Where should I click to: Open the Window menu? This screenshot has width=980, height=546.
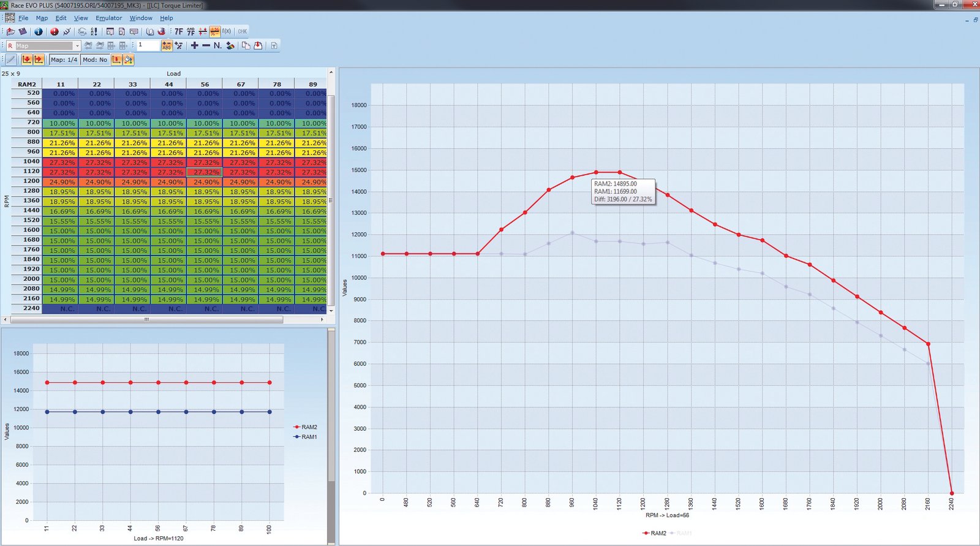(141, 18)
